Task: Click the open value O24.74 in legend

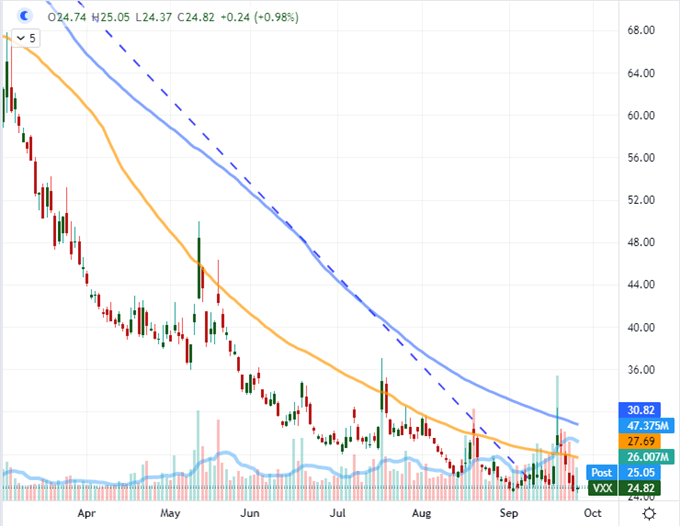Action: (67, 17)
